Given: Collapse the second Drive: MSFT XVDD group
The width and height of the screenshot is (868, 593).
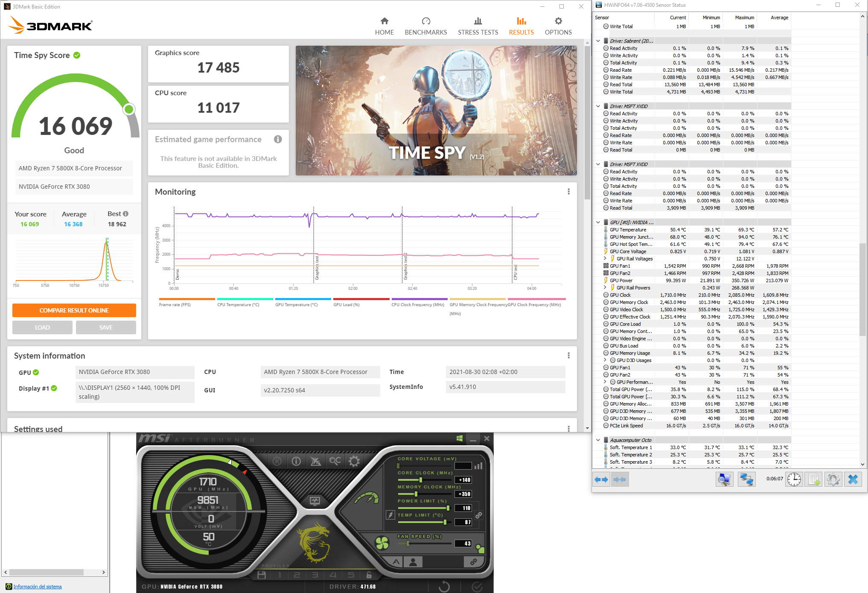Looking at the screenshot, I should pyautogui.click(x=598, y=164).
